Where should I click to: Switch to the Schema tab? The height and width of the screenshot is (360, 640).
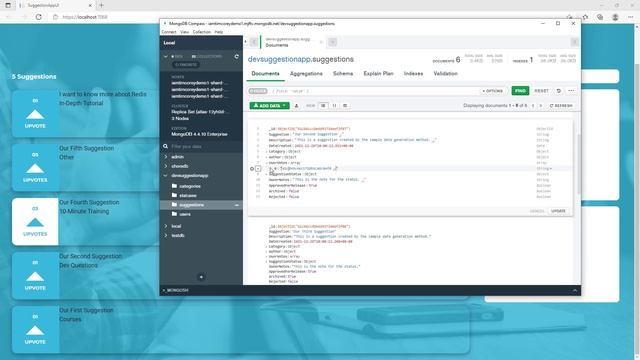click(x=343, y=73)
